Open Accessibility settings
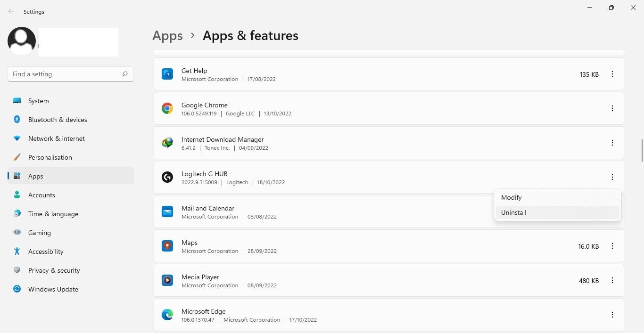This screenshot has width=644, height=333. pyautogui.click(x=71, y=252)
